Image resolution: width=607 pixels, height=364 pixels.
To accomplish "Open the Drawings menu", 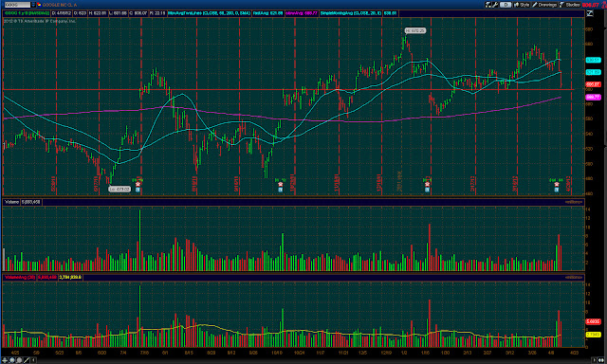I will [x=544, y=5].
